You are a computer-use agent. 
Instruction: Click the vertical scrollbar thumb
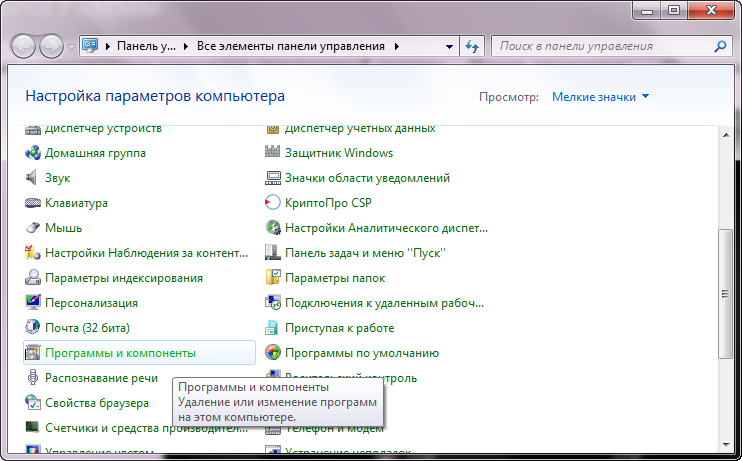(724, 293)
